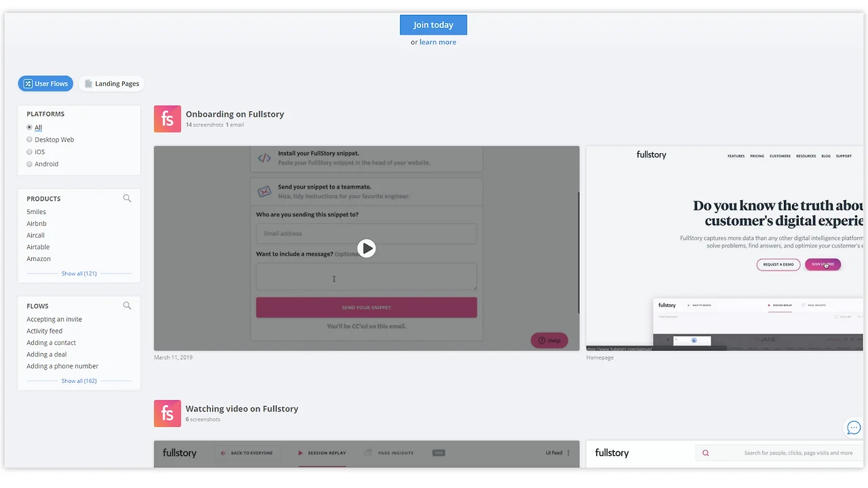Select the Android platform radio button
This screenshot has height=488, width=868.
coord(29,164)
